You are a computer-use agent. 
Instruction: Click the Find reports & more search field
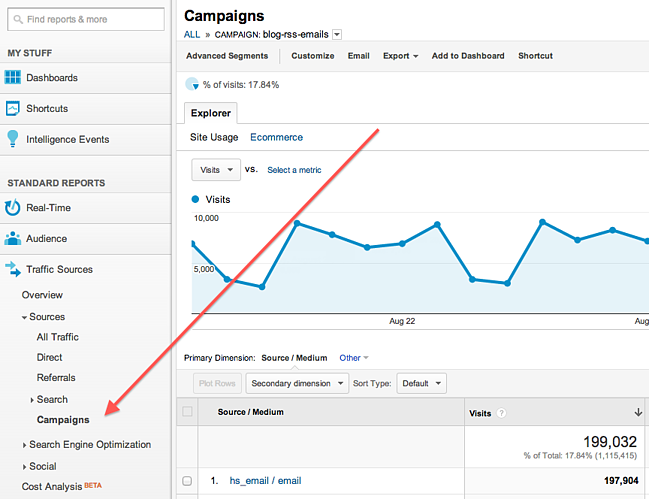(x=86, y=19)
